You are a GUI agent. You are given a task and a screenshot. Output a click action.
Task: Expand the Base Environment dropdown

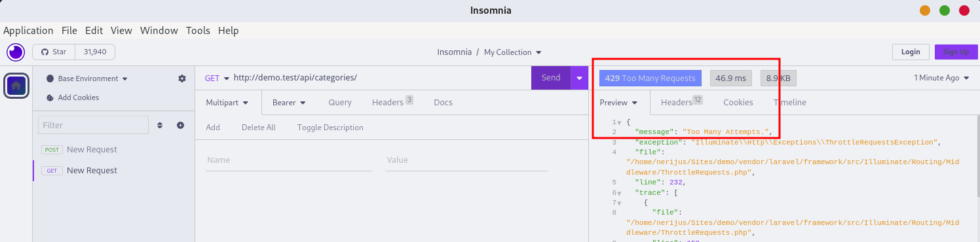87,78
